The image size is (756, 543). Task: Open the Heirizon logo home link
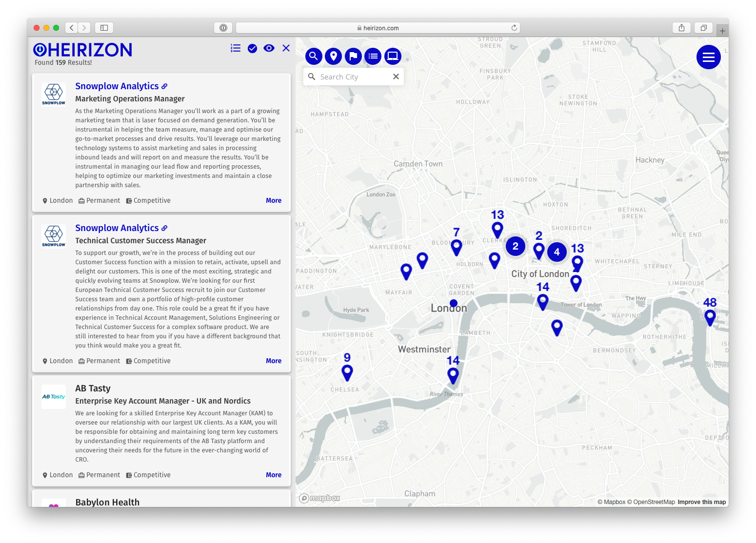click(x=82, y=50)
